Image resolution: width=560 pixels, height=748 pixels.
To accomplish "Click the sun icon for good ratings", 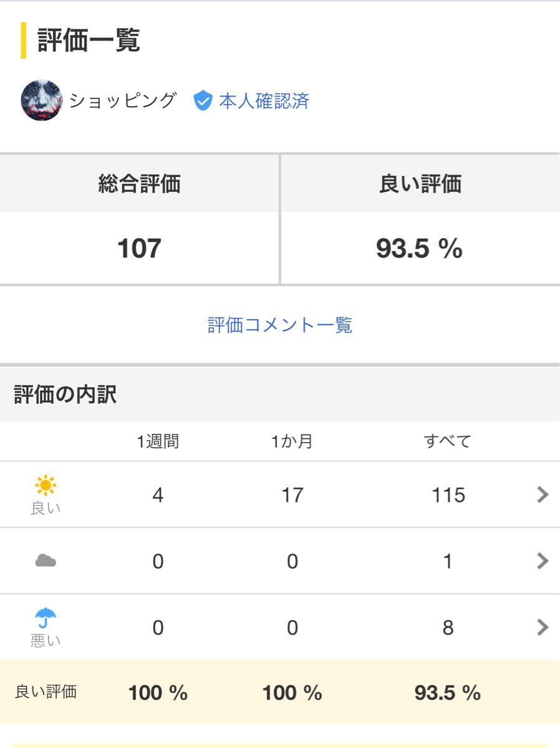I will click(x=46, y=486).
